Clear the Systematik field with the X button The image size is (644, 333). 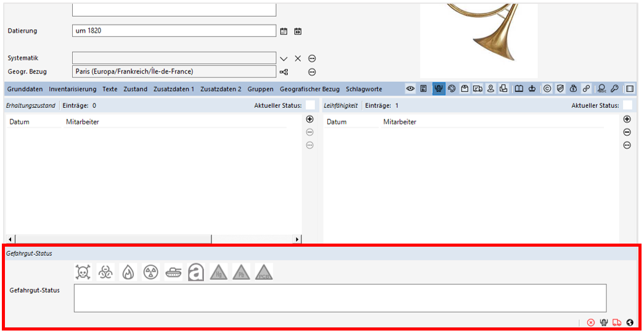298,58
